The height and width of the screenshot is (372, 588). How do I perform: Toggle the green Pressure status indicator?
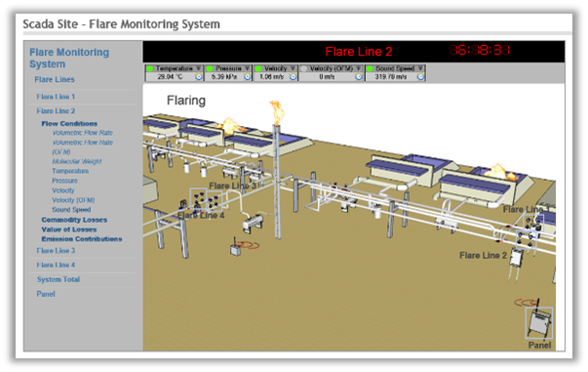click(210, 68)
